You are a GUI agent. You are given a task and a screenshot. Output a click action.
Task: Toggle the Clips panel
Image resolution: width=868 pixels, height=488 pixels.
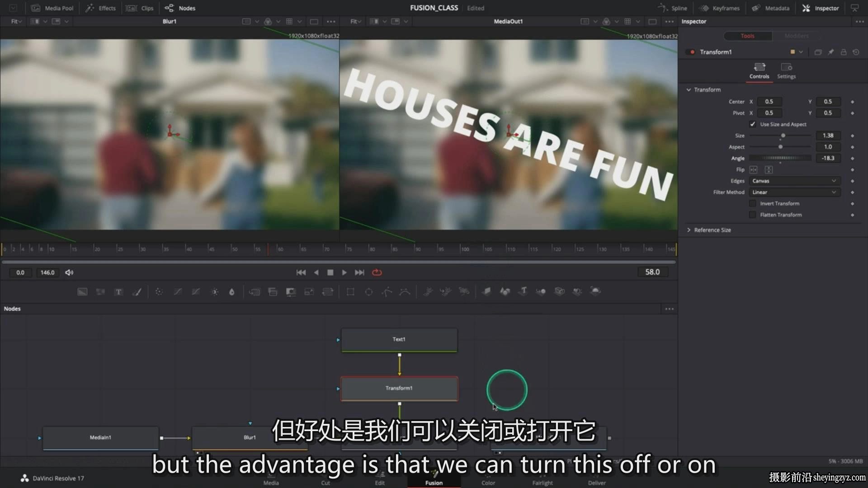tap(140, 8)
